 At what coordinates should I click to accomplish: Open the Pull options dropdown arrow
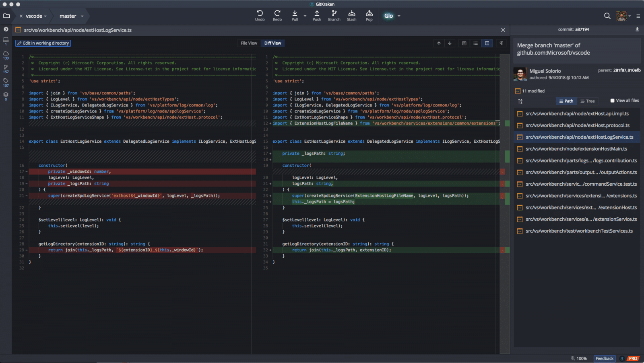click(x=305, y=16)
